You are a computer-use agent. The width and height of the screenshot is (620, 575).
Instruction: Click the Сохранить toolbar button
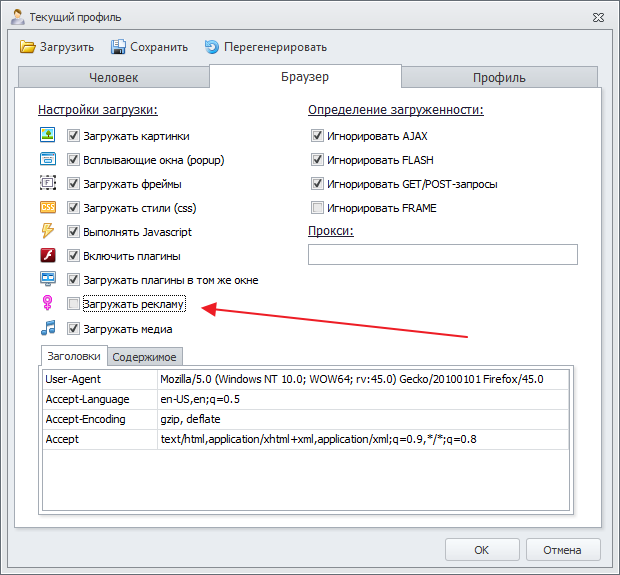(149, 47)
